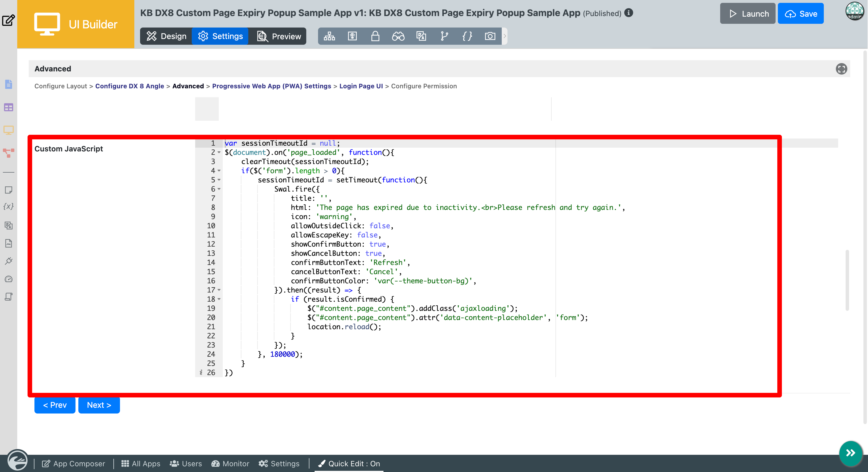Screen dimensions: 868x472
Task: Collapse code fold arrow on line 18
Action: (x=219, y=299)
